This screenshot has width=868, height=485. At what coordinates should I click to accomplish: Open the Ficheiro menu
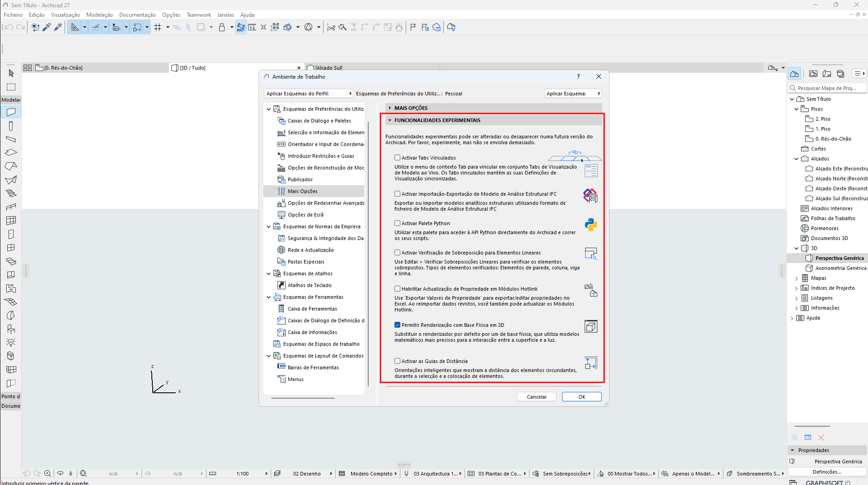(x=13, y=15)
